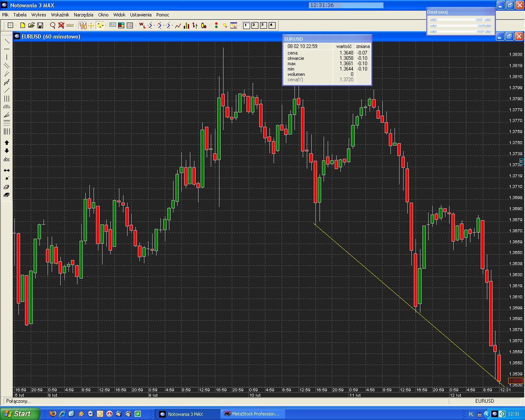Click the grid table icon in toolbar
The image size is (525, 420).
pos(11,25)
